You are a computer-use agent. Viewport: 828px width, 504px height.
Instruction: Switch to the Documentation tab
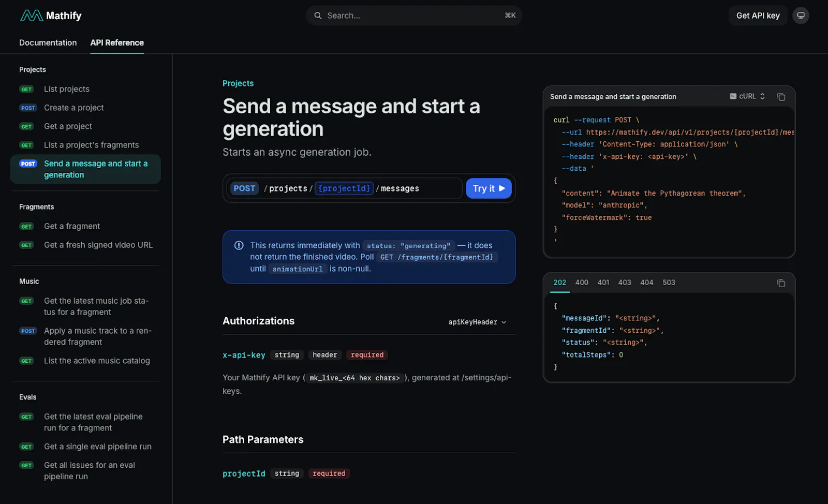(48, 42)
